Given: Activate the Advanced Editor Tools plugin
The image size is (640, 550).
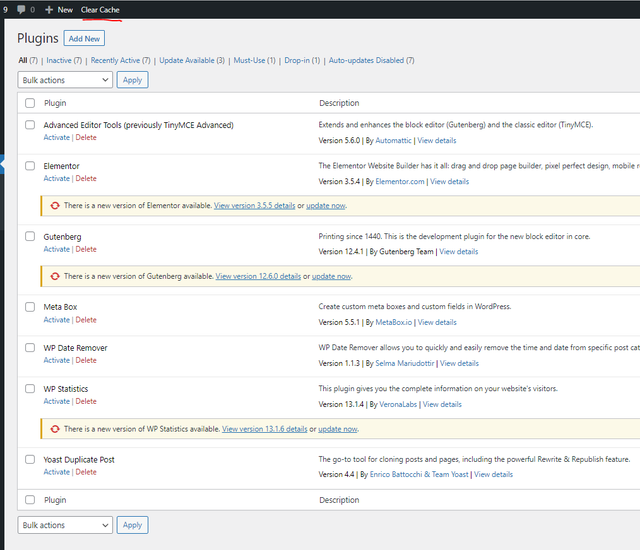Looking at the screenshot, I should [57, 138].
